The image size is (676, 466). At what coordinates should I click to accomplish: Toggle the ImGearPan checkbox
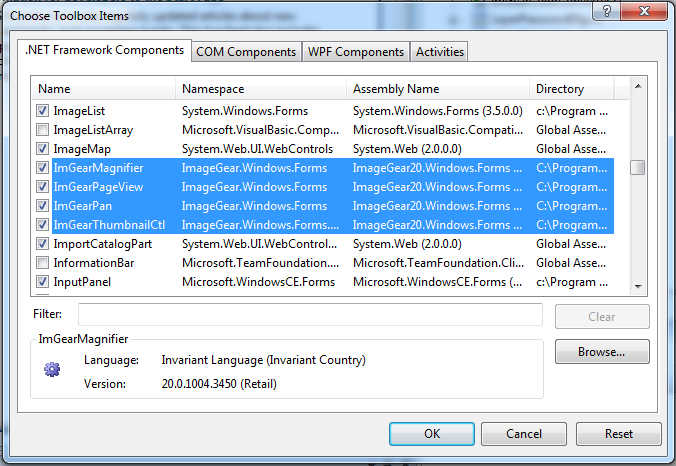pyautogui.click(x=42, y=206)
